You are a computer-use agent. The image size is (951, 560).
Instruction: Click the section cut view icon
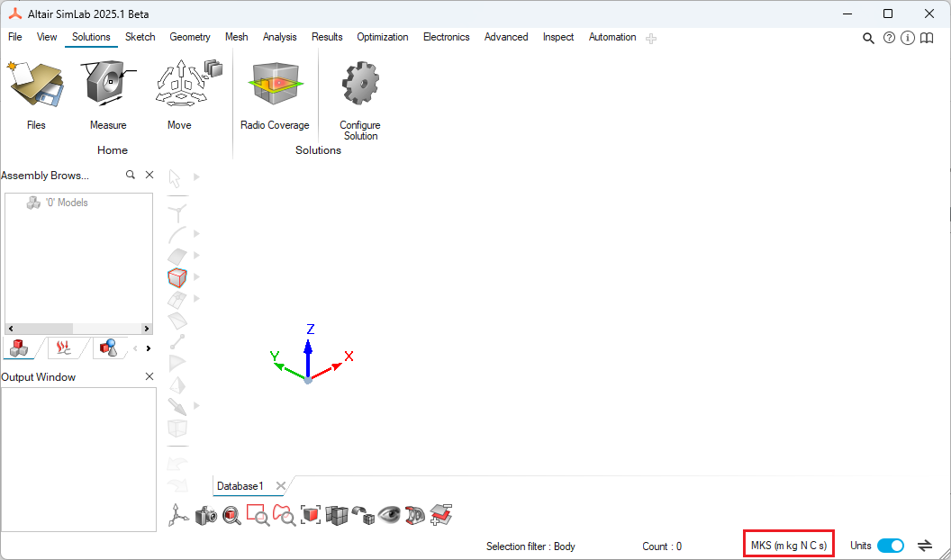(x=415, y=515)
